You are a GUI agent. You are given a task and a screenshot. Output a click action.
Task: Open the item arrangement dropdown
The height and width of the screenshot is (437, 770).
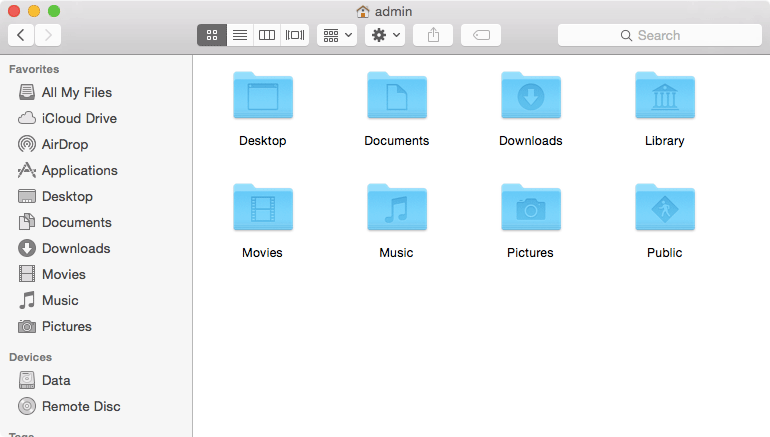pyautogui.click(x=337, y=35)
